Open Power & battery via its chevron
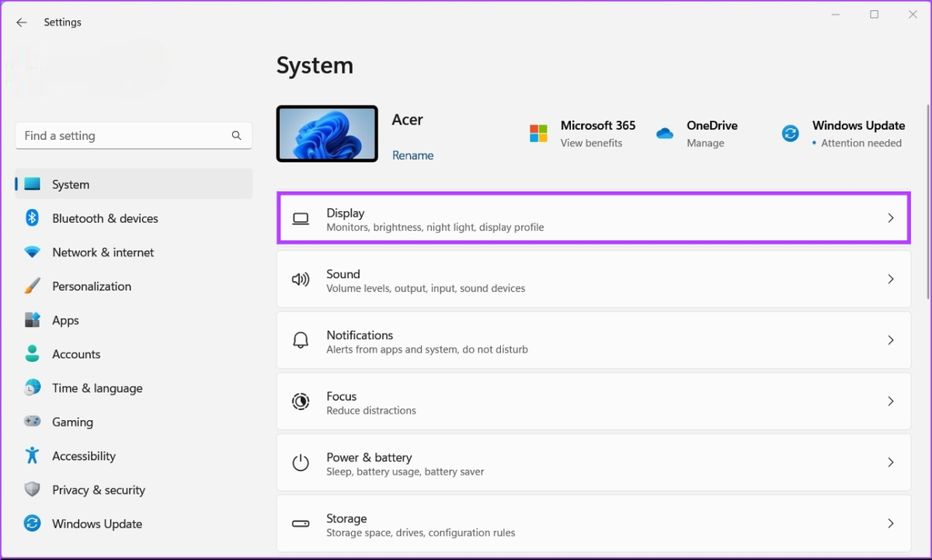Viewport: 932px width, 560px height. [x=891, y=462]
